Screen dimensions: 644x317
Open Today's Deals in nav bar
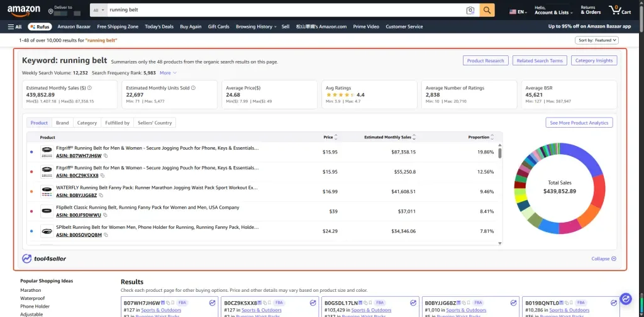pos(159,26)
